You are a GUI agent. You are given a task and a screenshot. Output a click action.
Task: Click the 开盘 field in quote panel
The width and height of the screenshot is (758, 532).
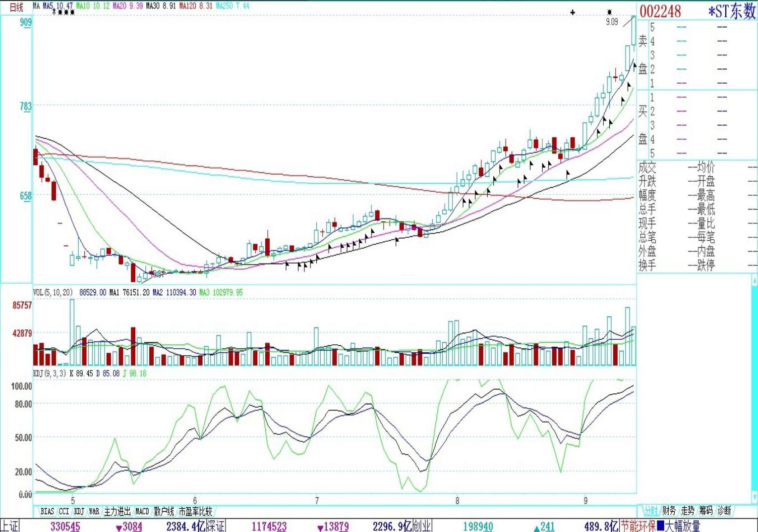[x=706, y=181]
